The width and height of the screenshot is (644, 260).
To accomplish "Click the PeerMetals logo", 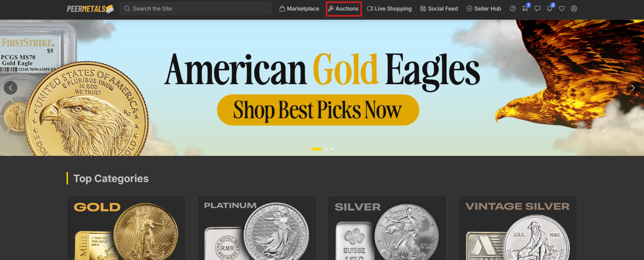I will (90, 9).
